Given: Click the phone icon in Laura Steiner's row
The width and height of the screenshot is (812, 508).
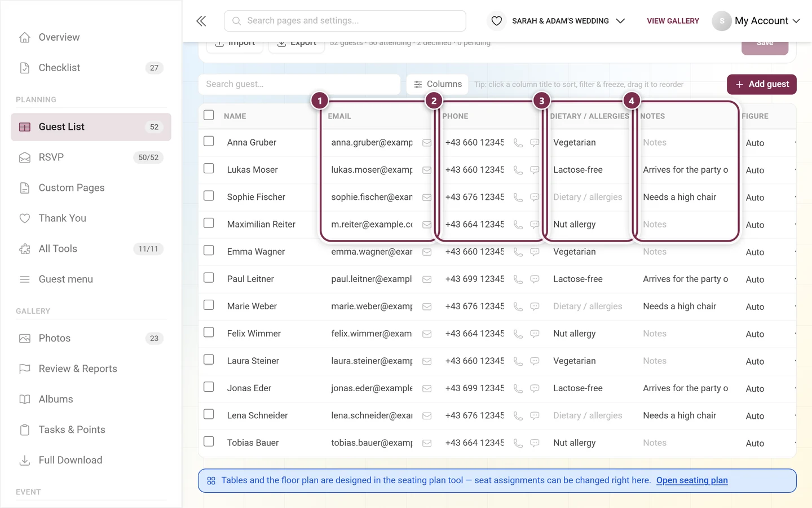Looking at the screenshot, I should pyautogui.click(x=518, y=361).
